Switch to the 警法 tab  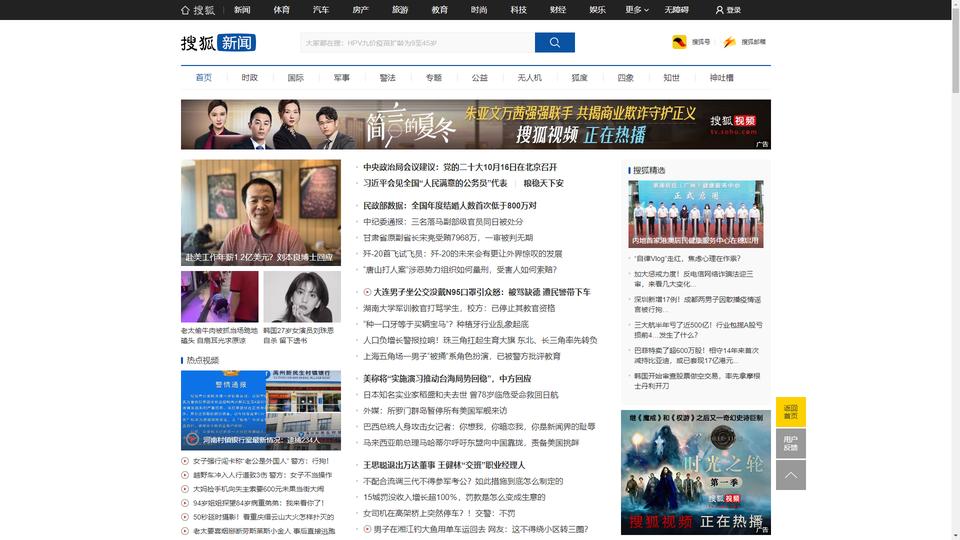click(x=388, y=78)
